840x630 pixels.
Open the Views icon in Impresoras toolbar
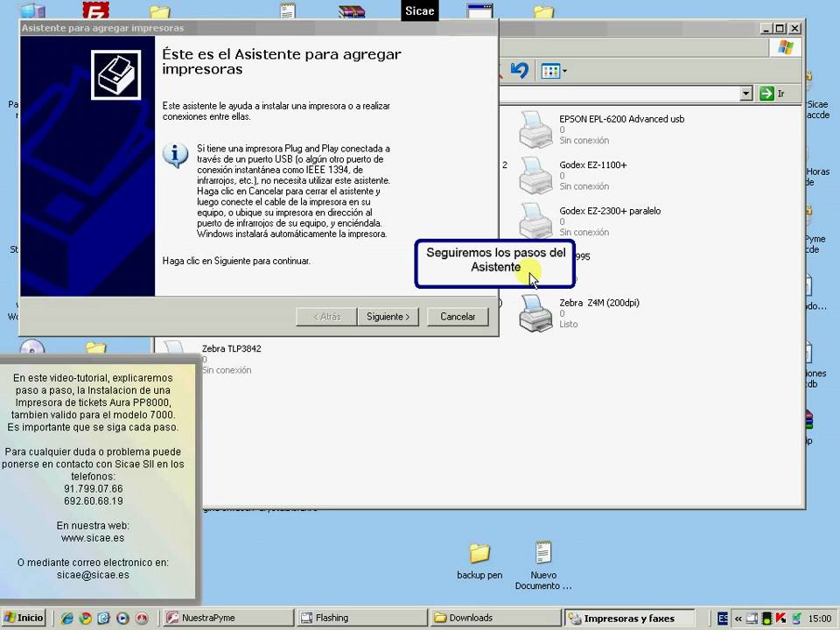(x=550, y=71)
